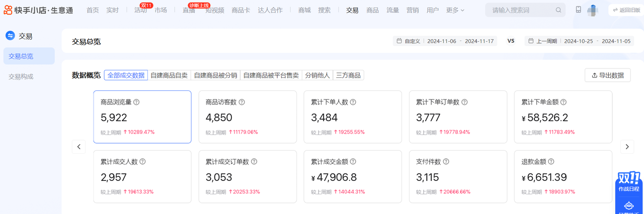
Task: Open the 首页 nav item
Action: [x=93, y=10]
